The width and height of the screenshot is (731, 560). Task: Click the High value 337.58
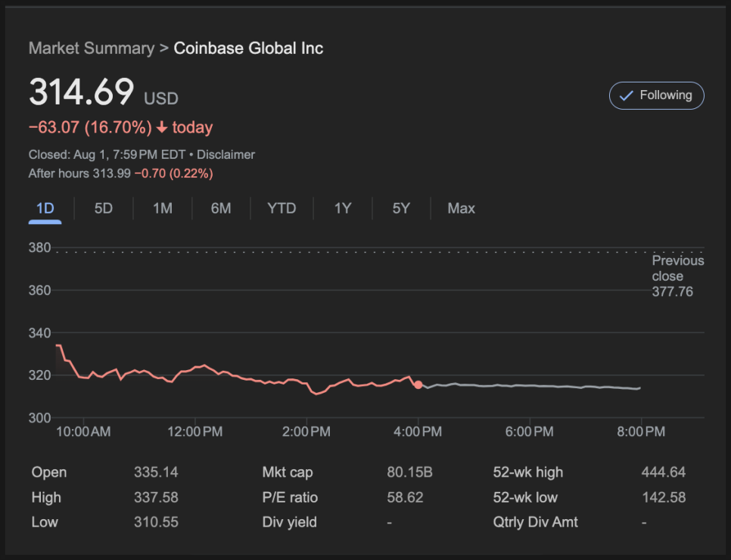156,497
